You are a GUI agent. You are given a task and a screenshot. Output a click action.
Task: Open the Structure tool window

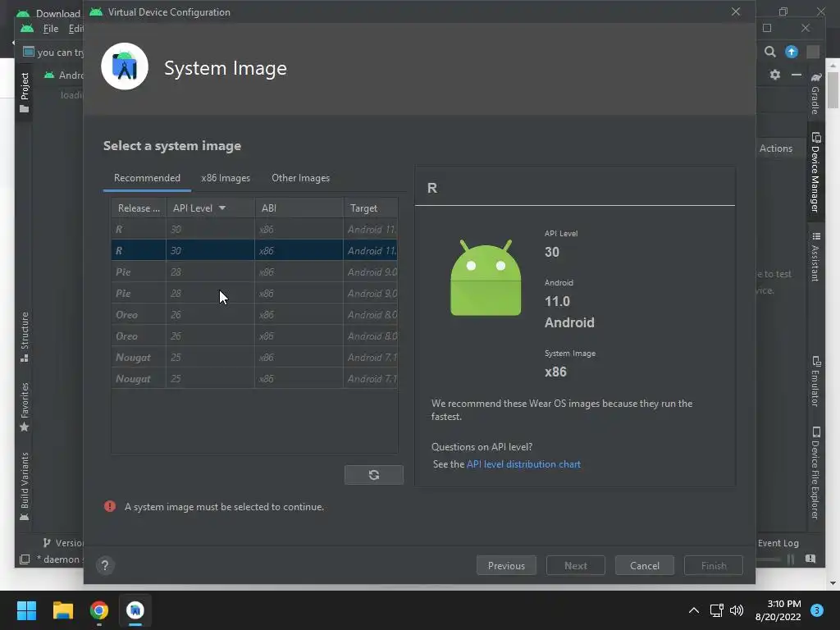tap(24, 337)
